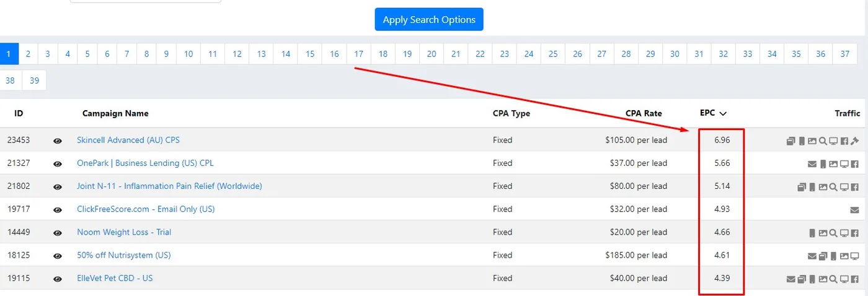Click the mobile traffic icon in Joint N-11 row
Image resolution: width=868 pixels, height=296 pixels.
[x=812, y=186]
